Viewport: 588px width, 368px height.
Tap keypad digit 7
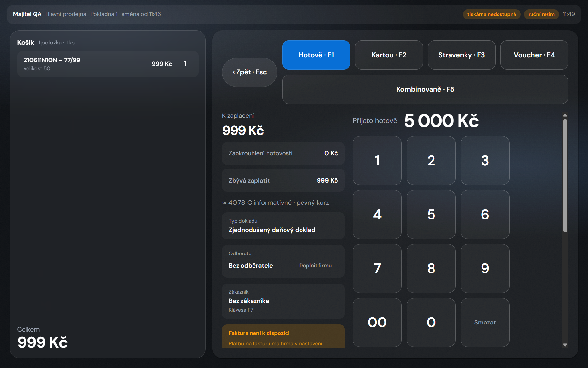pyautogui.click(x=377, y=269)
